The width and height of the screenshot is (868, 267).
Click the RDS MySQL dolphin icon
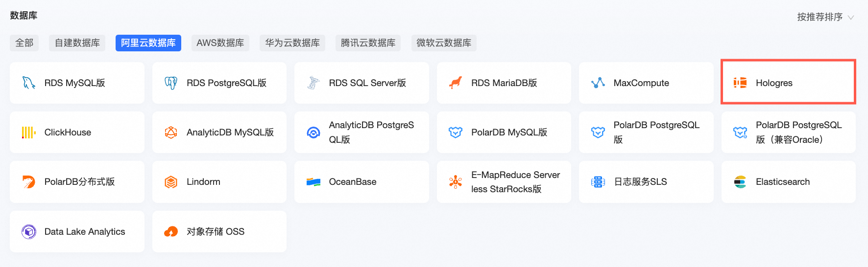pos(28,83)
